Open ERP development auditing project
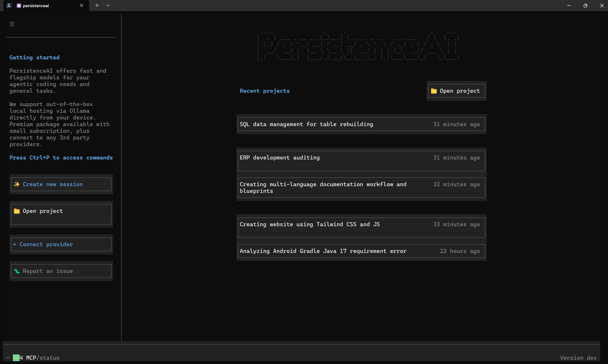 (x=361, y=161)
